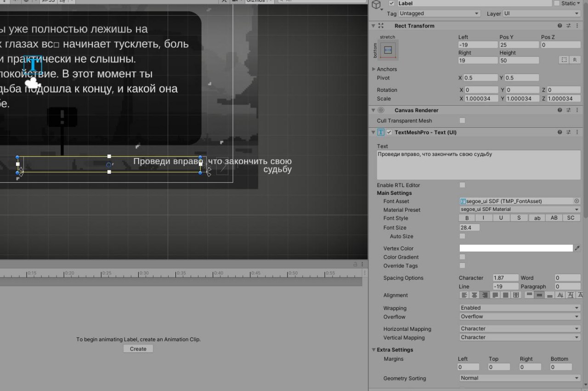Screen dimensions: 588x391
Task: Open the Vertical Mapping dropdown
Action: [x=520, y=337]
